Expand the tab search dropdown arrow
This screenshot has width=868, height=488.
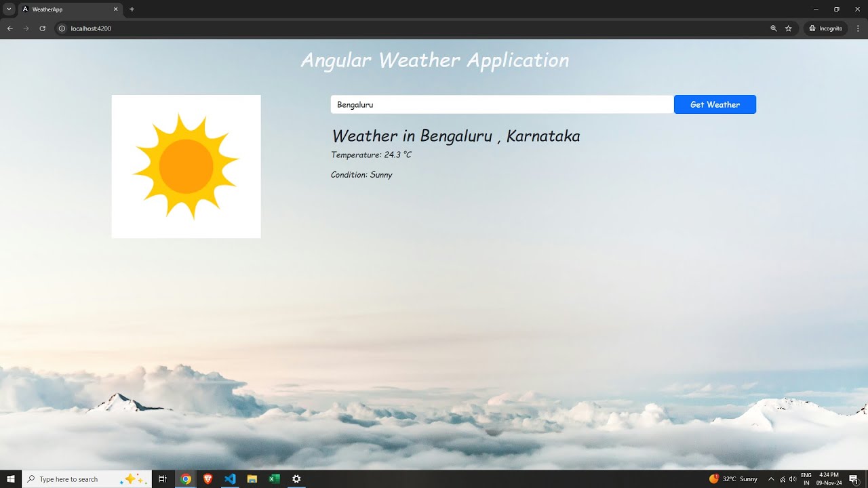coord(9,9)
